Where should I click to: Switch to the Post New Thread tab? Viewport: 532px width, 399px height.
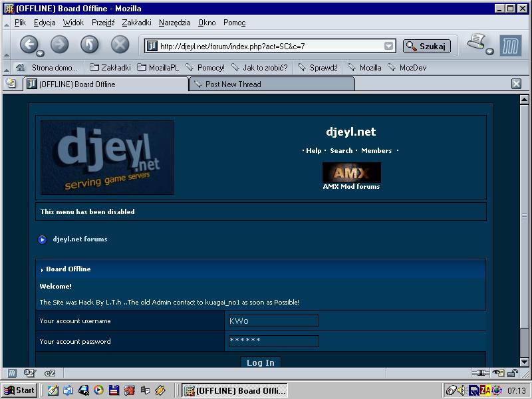coord(272,84)
